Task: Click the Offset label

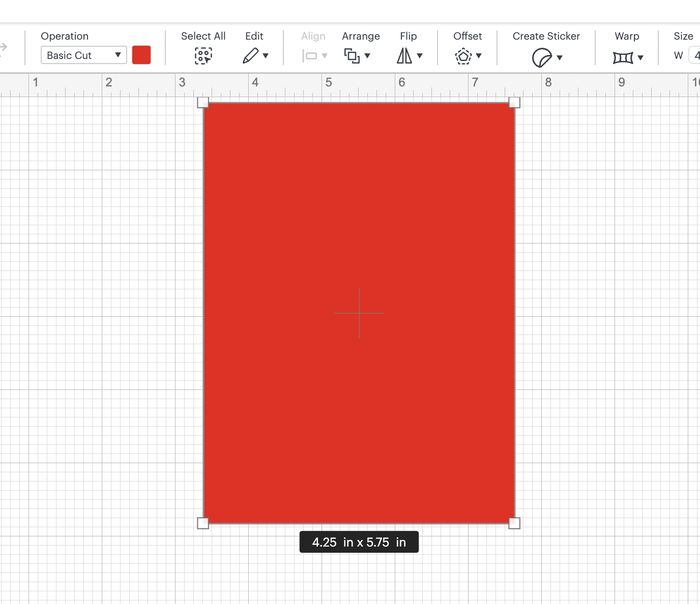Action: (x=468, y=36)
